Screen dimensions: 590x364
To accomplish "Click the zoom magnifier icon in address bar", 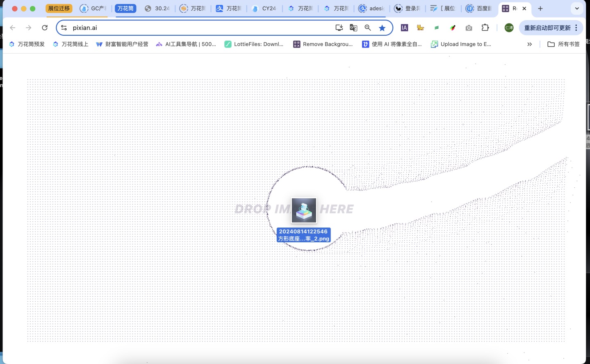I will click(x=368, y=28).
